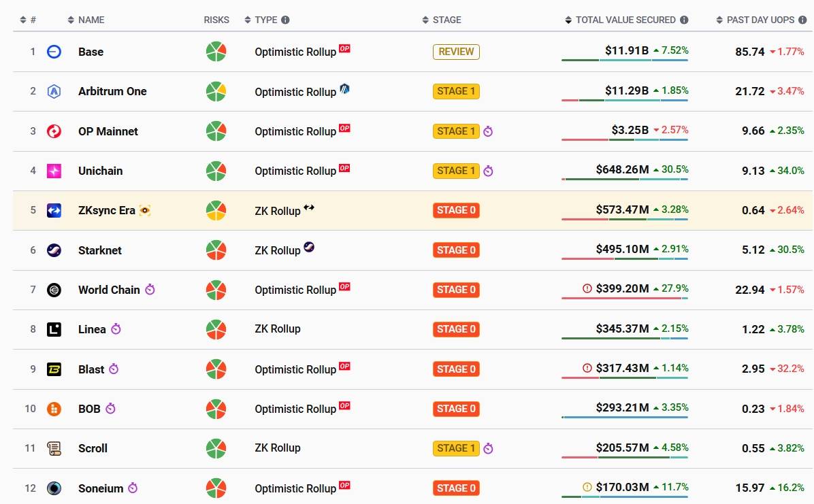The image size is (814, 504).
Task: Click the stopwatch icon beside World Chain
Action: point(150,289)
